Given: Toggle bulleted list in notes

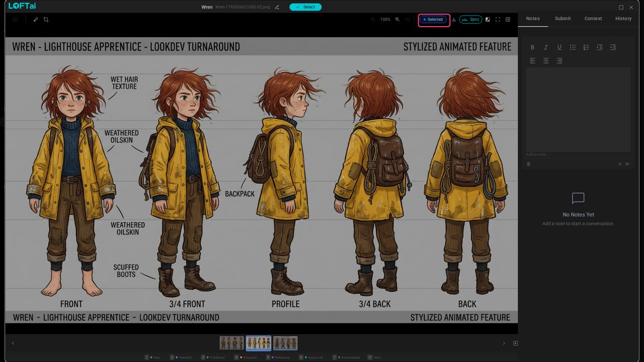Looking at the screenshot, I should pos(573,47).
